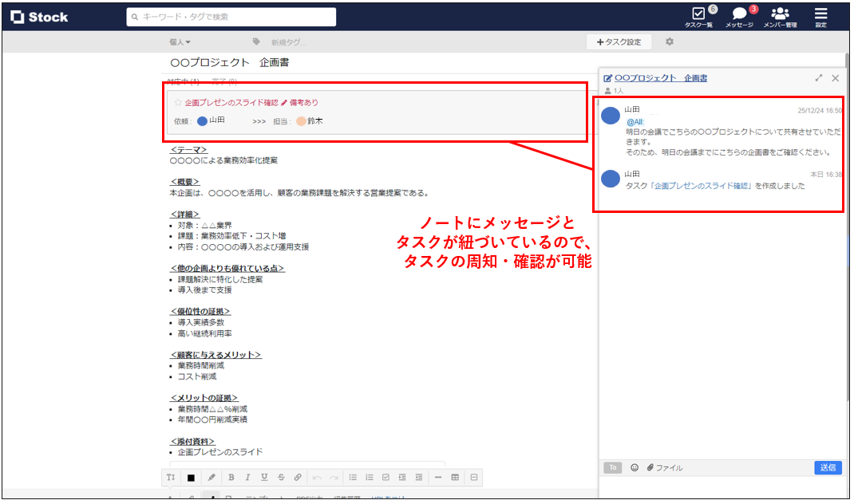The height and width of the screenshot is (504, 854).
Task: Insert a table using the table icon
Action: (455, 477)
